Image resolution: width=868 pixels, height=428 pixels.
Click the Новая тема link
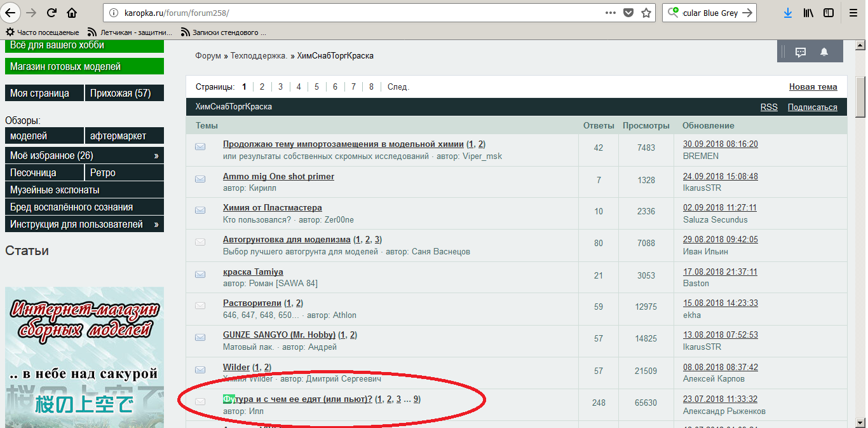[813, 86]
